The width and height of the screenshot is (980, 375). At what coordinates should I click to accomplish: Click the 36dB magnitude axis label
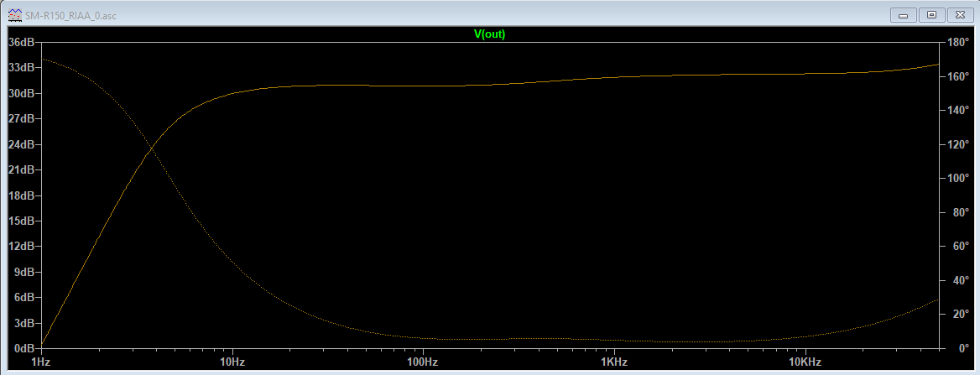pos(21,43)
